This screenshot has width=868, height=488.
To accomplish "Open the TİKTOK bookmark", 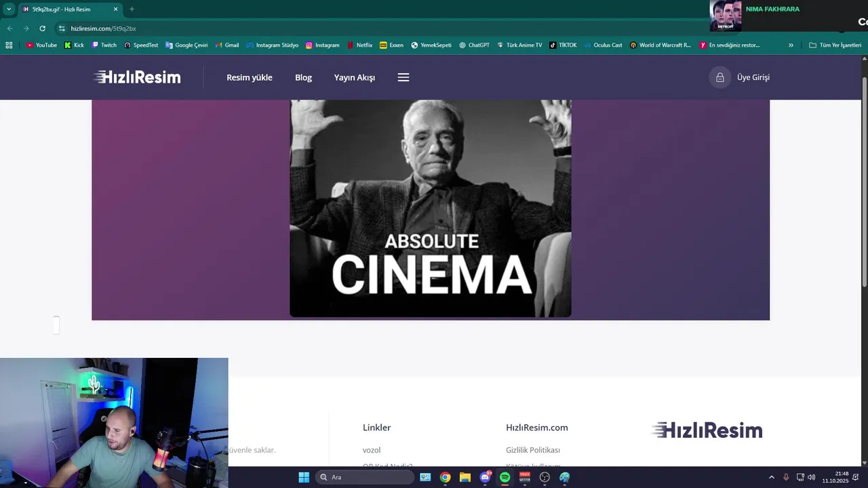I will pyautogui.click(x=563, y=45).
